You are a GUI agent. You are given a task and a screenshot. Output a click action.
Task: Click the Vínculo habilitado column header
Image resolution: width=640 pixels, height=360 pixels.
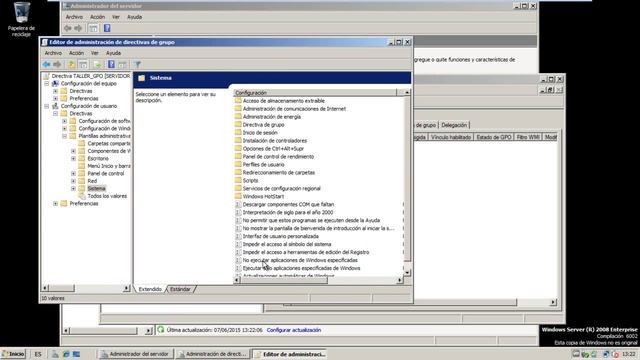click(451, 137)
